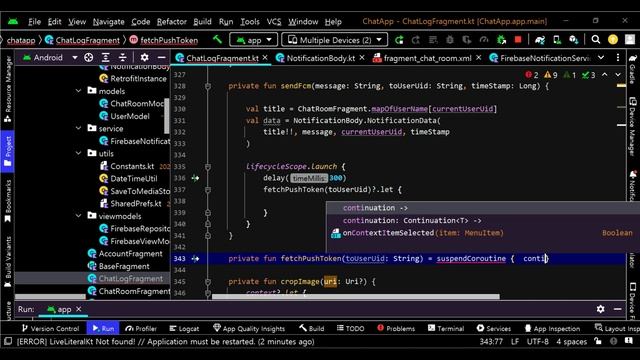Collapse the service folder

coord(79,128)
